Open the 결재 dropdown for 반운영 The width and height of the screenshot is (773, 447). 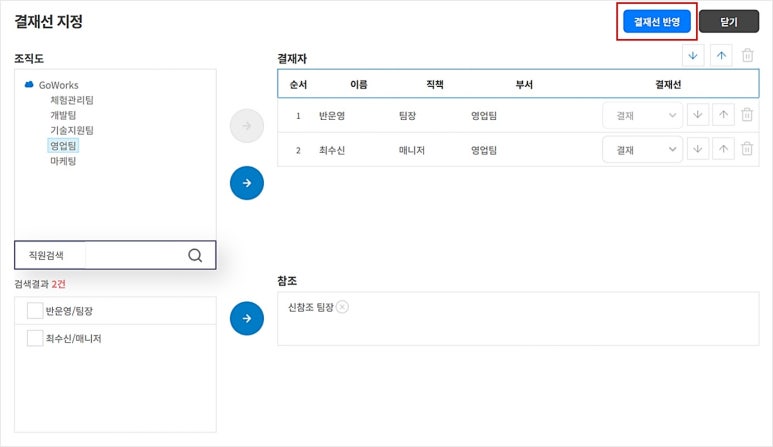coord(642,116)
